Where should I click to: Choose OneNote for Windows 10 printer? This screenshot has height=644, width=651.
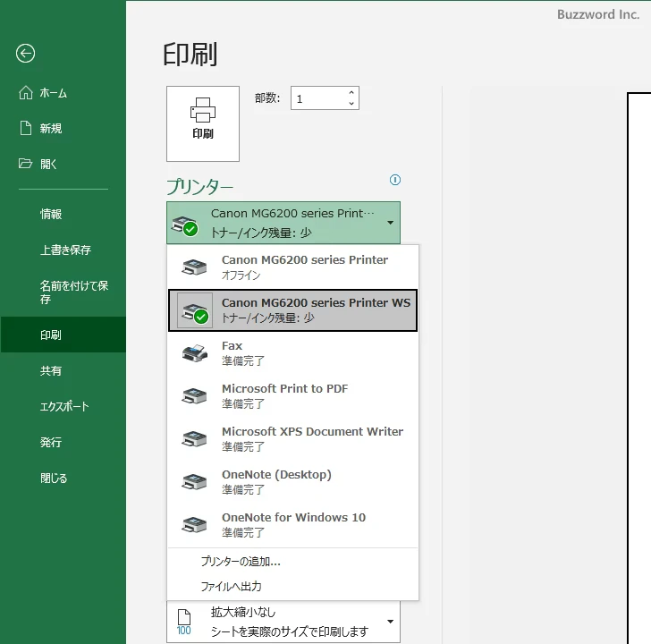click(292, 524)
